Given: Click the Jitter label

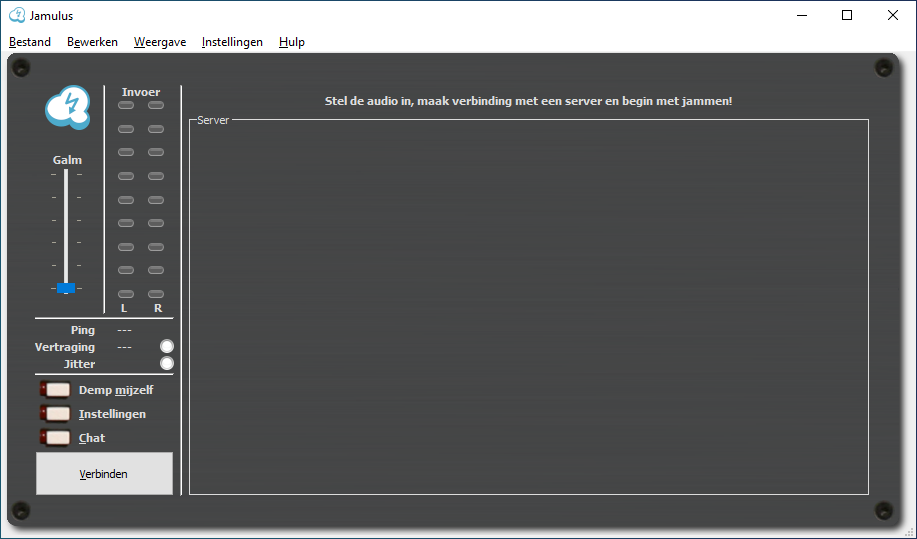Looking at the screenshot, I should click(x=79, y=364).
